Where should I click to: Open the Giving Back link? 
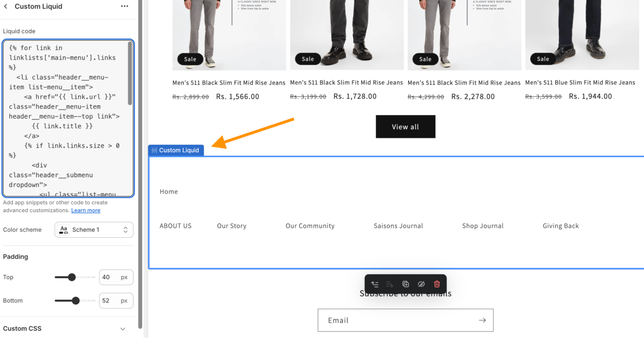click(x=561, y=226)
